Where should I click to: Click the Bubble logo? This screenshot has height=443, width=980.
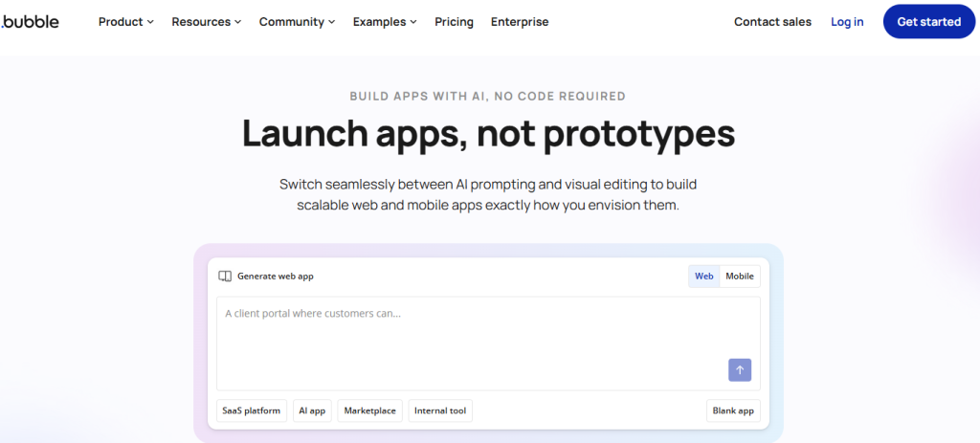(30, 22)
